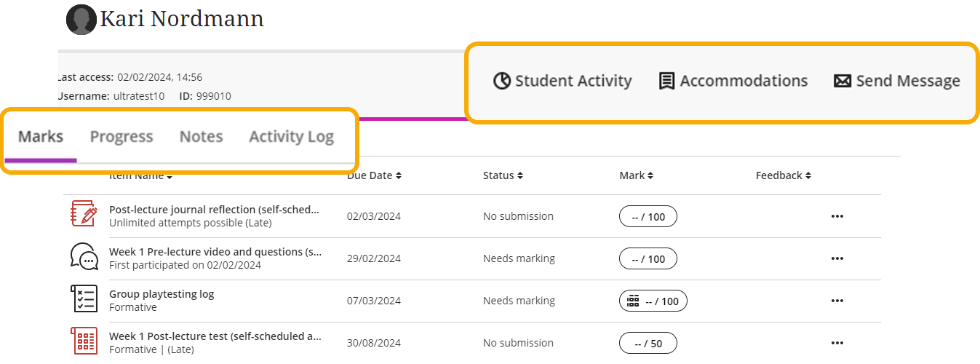
Task: Sort the table by Item Name
Action: point(140,176)
